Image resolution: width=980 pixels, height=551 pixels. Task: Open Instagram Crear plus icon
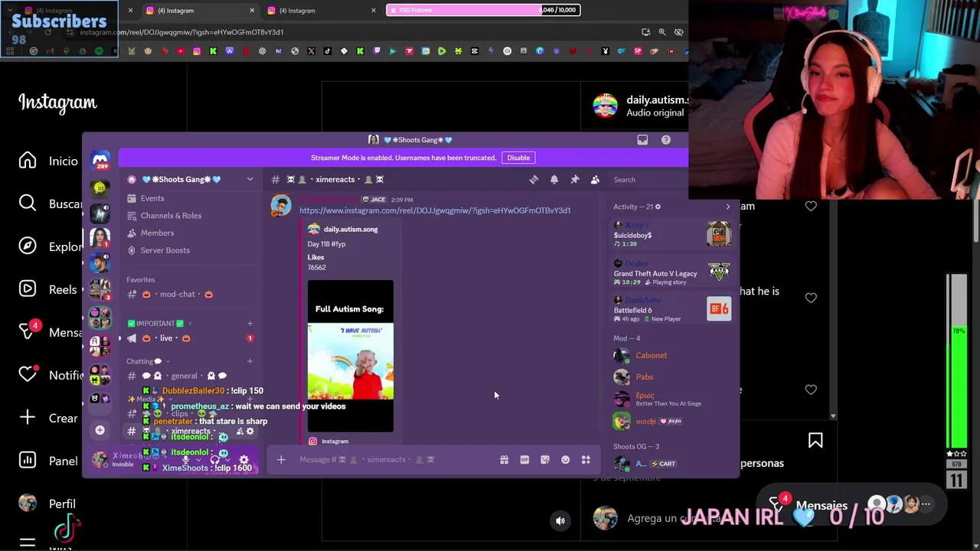(28, 418)
